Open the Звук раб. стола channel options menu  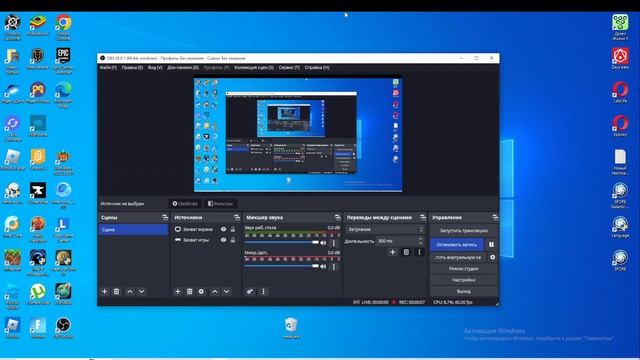pos(333,243)
